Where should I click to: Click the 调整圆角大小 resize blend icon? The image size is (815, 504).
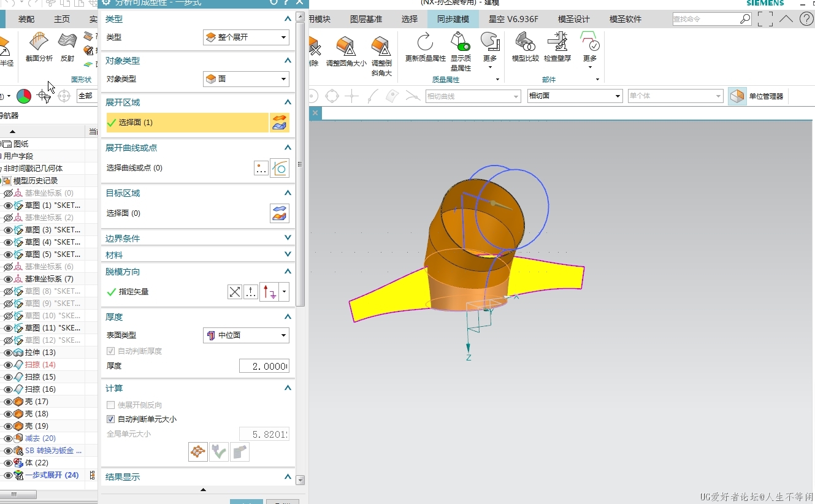[x=346, y=46]
